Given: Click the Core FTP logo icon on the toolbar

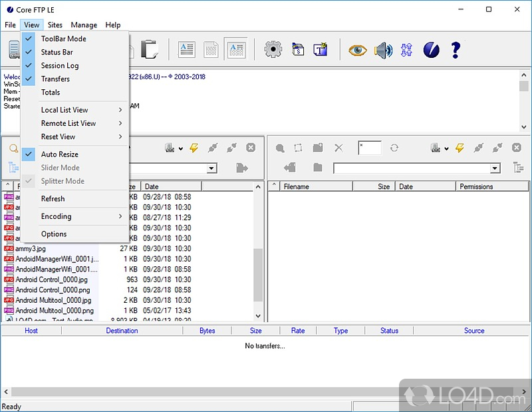Looking at the screenshot, I should point(431,49).
